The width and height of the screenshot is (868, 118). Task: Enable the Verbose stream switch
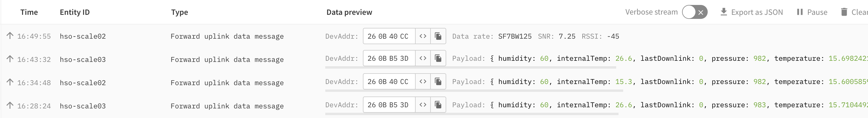[x=695, y=12]
